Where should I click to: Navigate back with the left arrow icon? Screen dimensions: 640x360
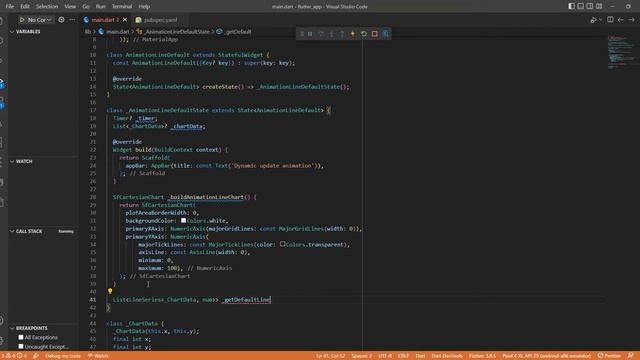pos(620,20)
